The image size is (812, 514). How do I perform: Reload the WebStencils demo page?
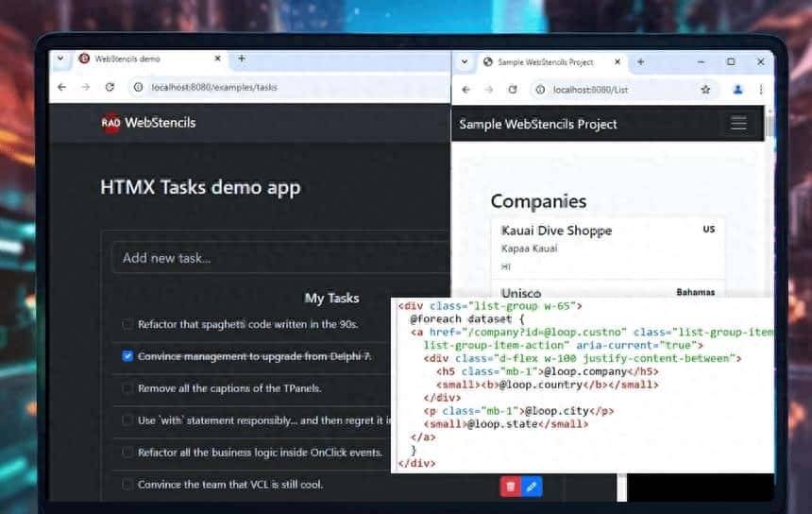[110, 87]
